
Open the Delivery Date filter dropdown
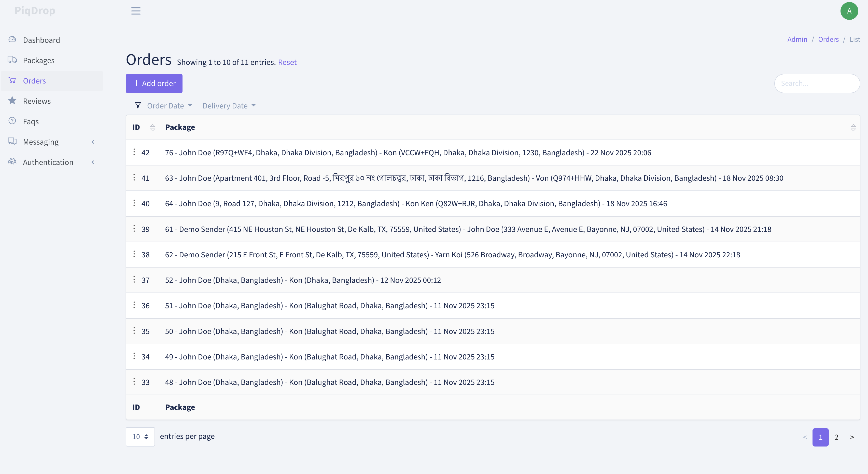229,106
